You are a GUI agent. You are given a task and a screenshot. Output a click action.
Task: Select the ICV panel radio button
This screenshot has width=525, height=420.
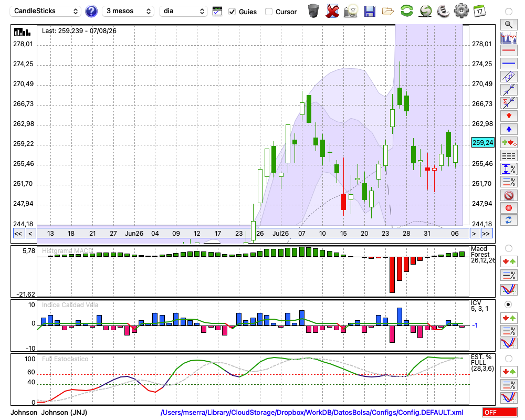[508, 304]
